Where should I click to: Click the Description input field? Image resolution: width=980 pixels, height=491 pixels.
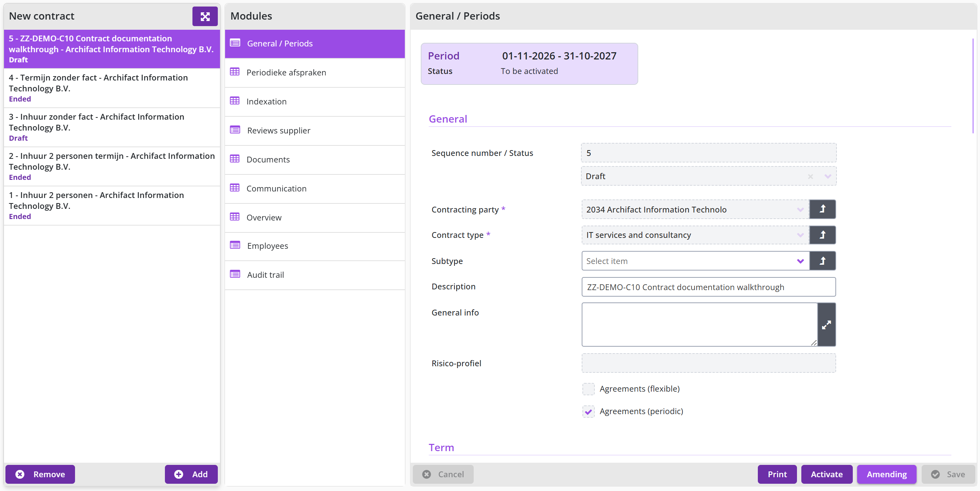(709, 286)
